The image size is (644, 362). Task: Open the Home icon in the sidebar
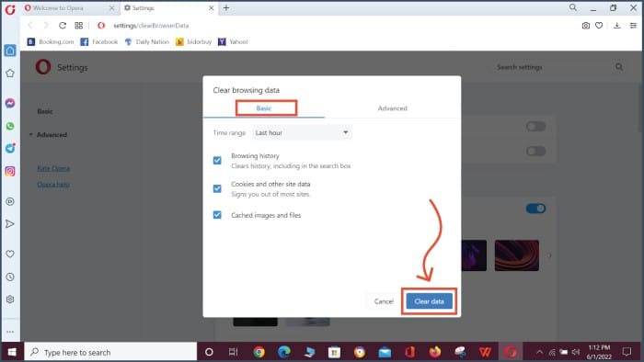[x=10, y=51]
